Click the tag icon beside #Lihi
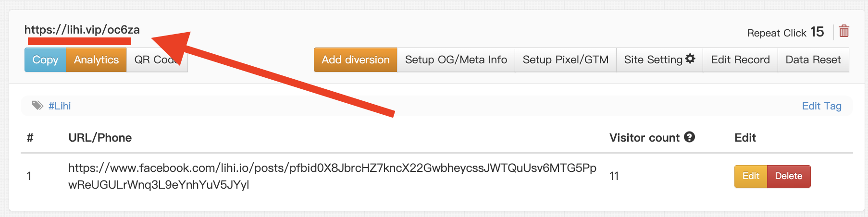Image resolution: width=868 pixels, height=217 pixels. tap(37, 106)
